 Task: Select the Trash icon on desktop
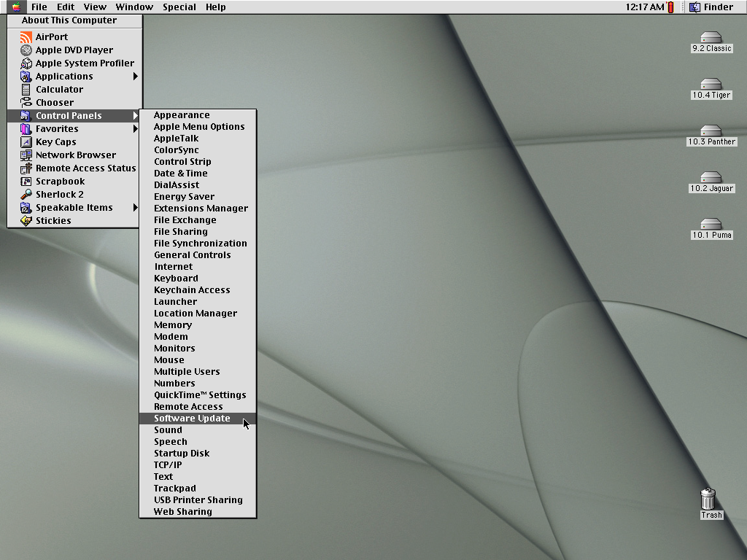coord(708,499)
